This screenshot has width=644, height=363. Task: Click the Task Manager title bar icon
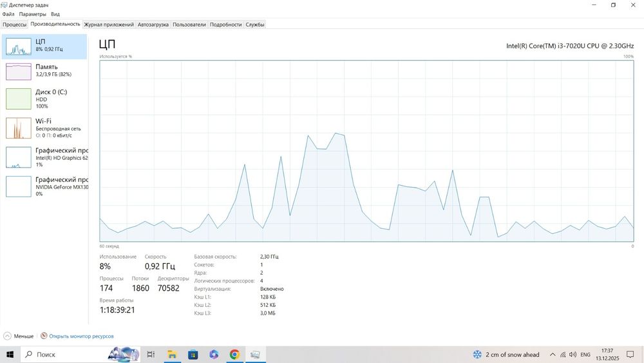click(x=4, y=5)
